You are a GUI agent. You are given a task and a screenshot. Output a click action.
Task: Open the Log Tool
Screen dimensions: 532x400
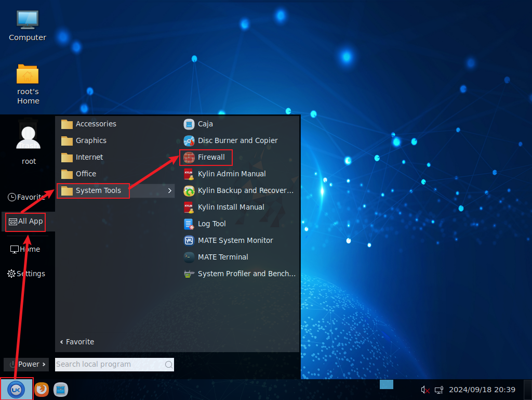pyautogui.click(x=211, y=224)
